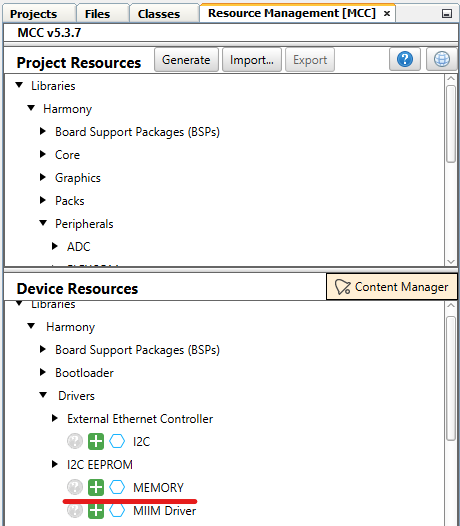Select the Bootloader tree row

[x=84, y=373]
